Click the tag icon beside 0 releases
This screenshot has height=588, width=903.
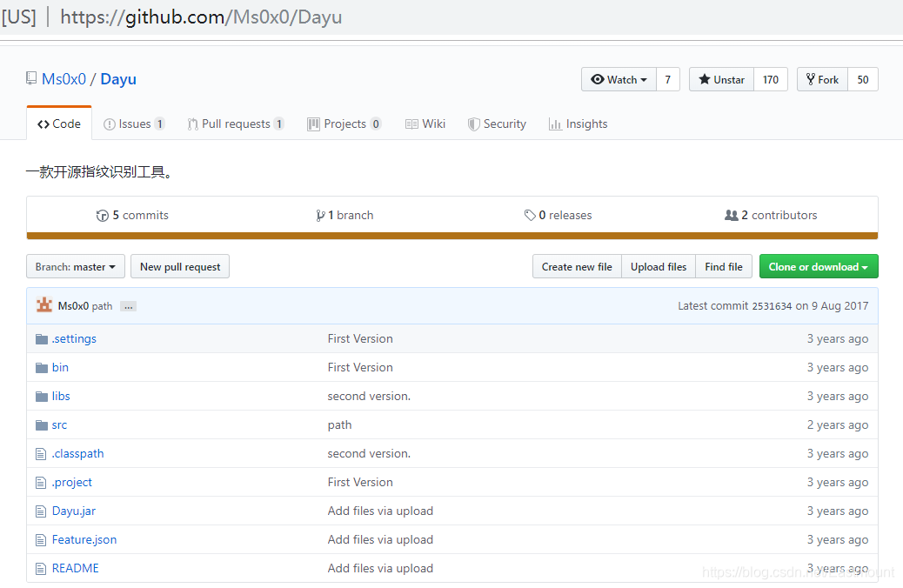click(530, 216)
